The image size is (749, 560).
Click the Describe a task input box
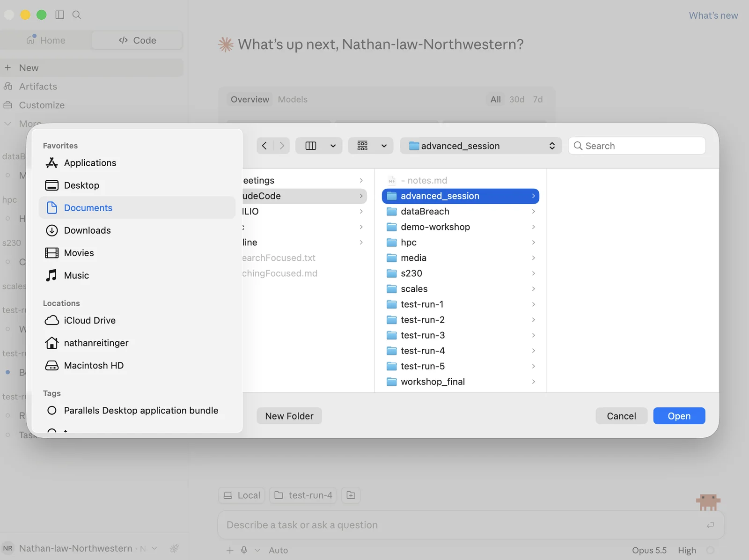[x=470, y=525]
